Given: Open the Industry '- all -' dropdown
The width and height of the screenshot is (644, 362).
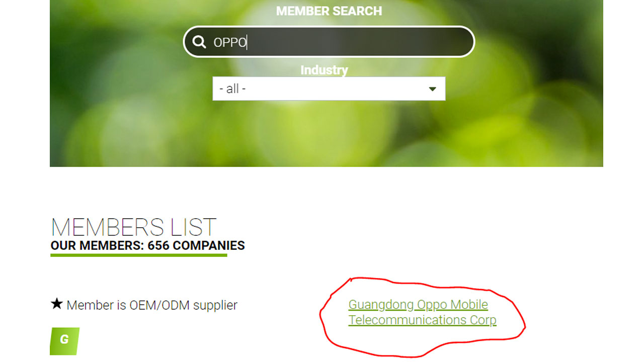Looking at the screenshot, I should point(329,88).
